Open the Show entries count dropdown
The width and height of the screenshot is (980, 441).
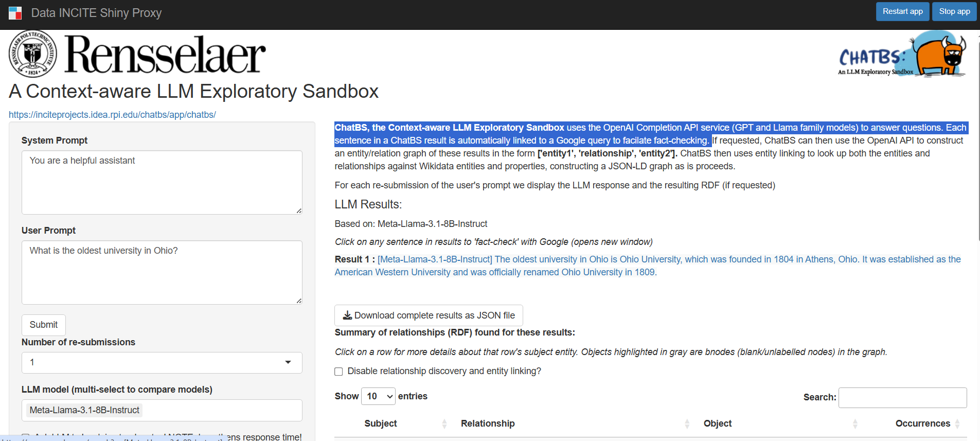click(378, 396)
